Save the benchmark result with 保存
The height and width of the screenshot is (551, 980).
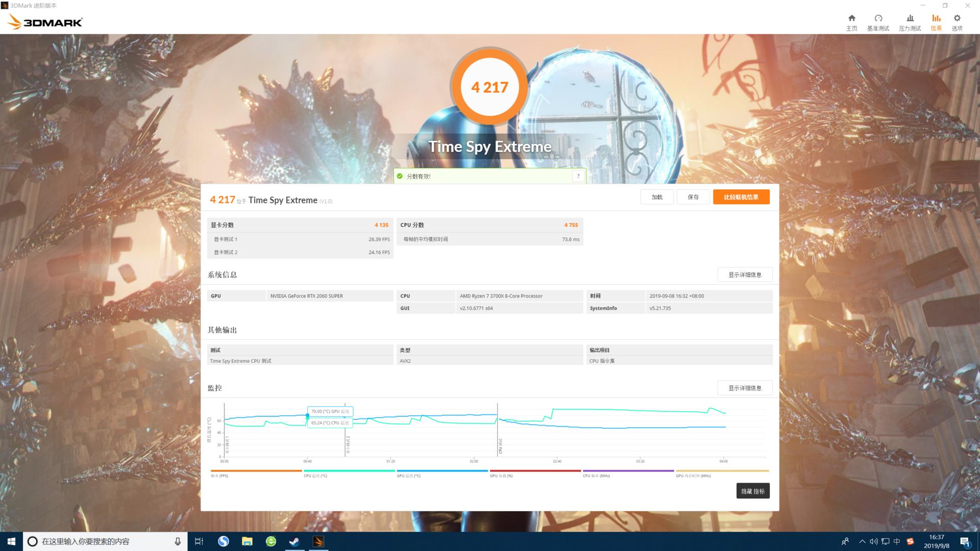693,196
